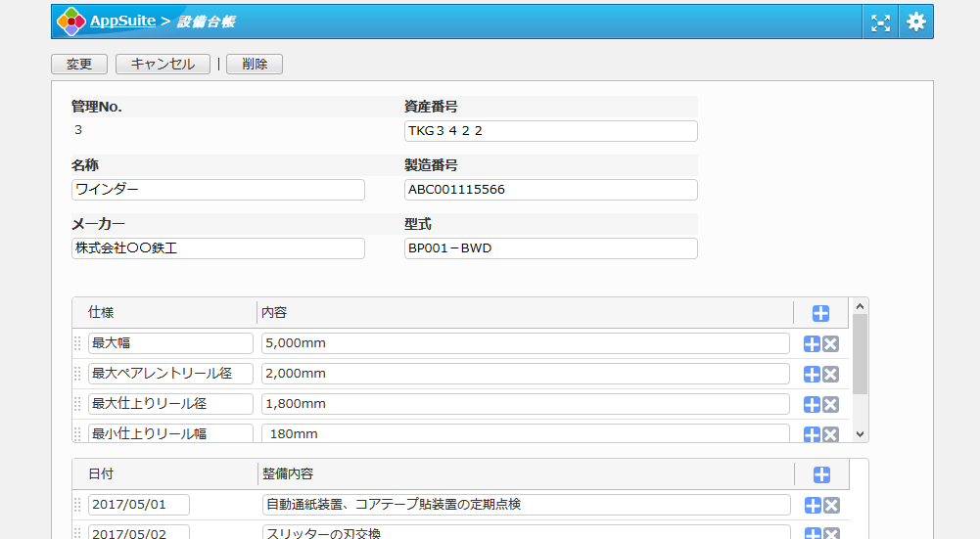Open the settings gear menu
This screenshot has height=539, width=980.
(915, 22)
